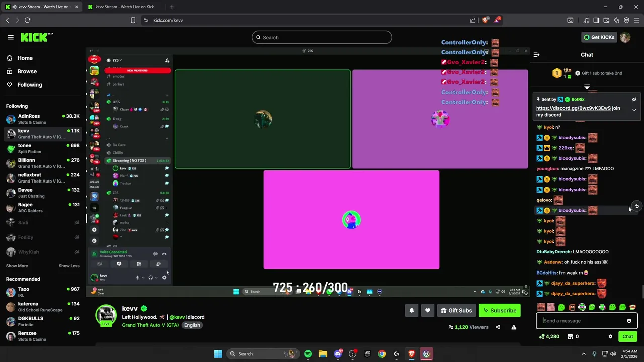The image size is (644, 362).
Task: Collapse the chat panel with arrow icon
Action: [536, 55]
